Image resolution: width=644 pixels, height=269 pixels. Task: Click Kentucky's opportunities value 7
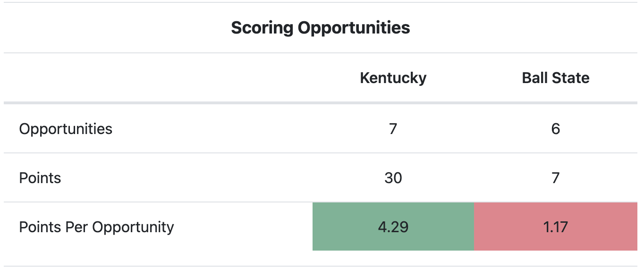[393, 129]
